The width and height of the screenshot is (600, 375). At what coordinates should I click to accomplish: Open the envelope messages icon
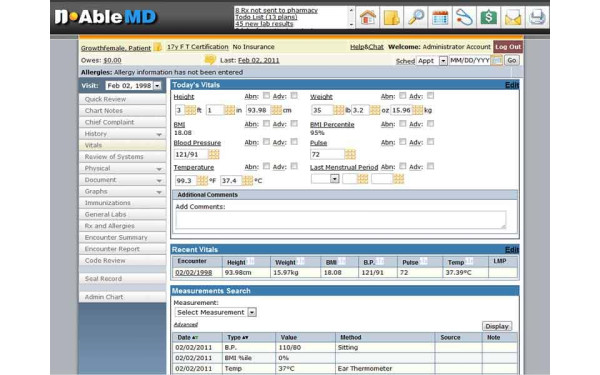click(x=513, y=17)
